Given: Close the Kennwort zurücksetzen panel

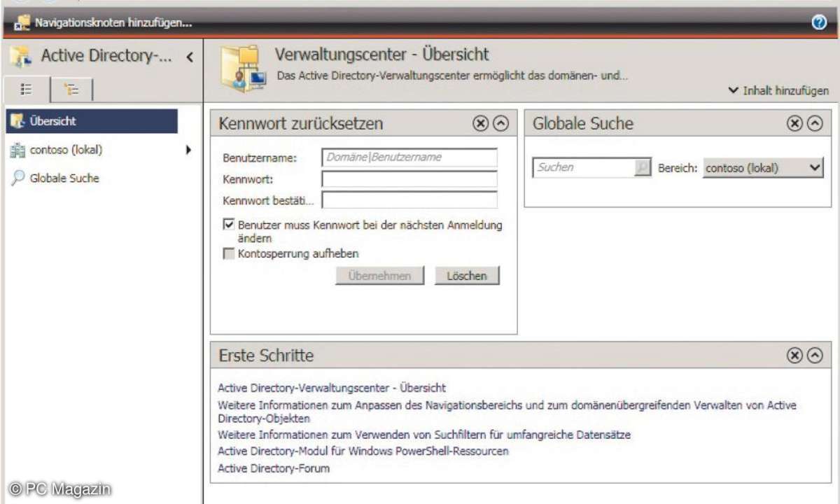Looking at the screenshot, I should (480, 124).
